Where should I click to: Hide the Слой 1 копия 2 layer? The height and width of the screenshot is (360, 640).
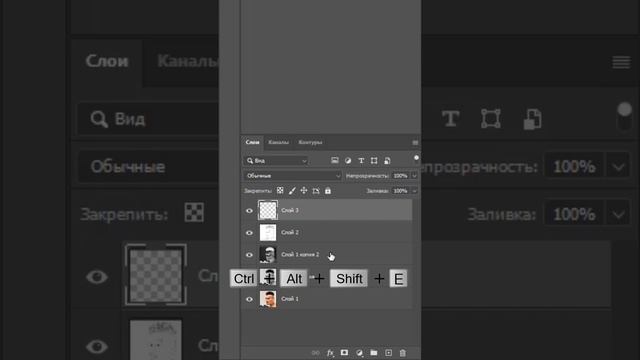click(x=249, y=255)
